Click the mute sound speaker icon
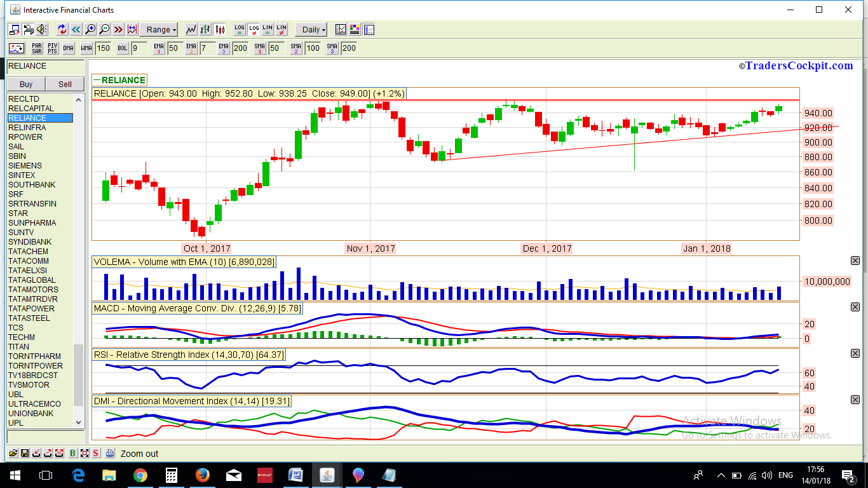 coord(42,29)
